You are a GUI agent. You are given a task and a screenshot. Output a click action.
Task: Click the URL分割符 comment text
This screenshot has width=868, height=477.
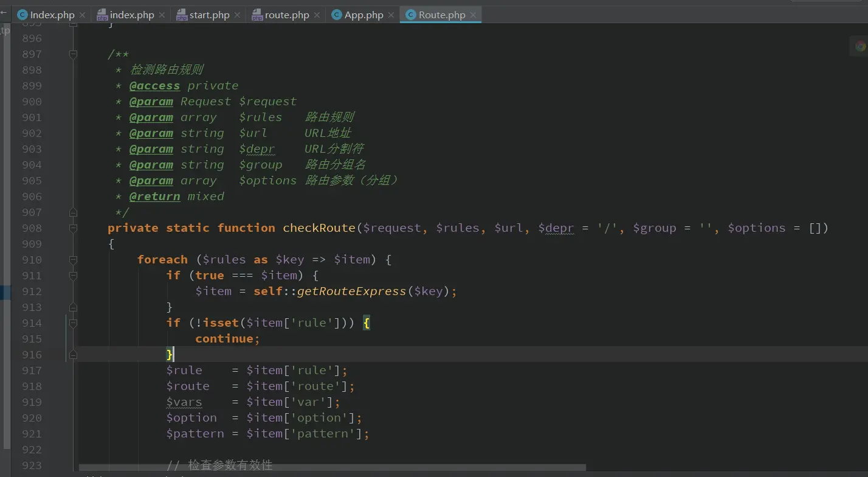(334, 149)
